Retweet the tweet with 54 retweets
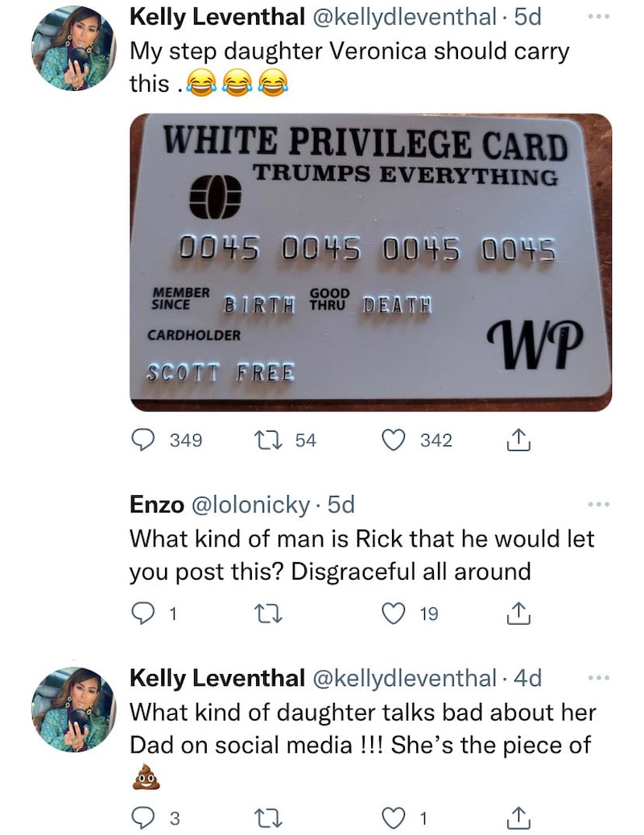This screenshot has height=835, width=644. click(x=268, y=440)
